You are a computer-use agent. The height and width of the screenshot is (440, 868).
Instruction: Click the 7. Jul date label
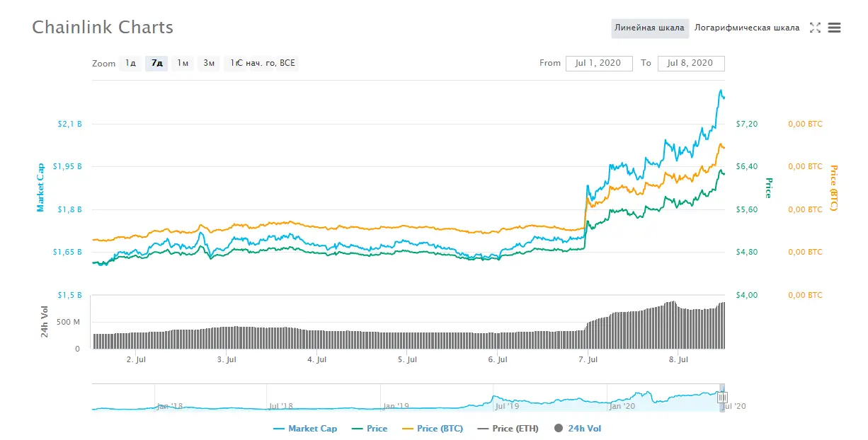(x=588, y=359)
